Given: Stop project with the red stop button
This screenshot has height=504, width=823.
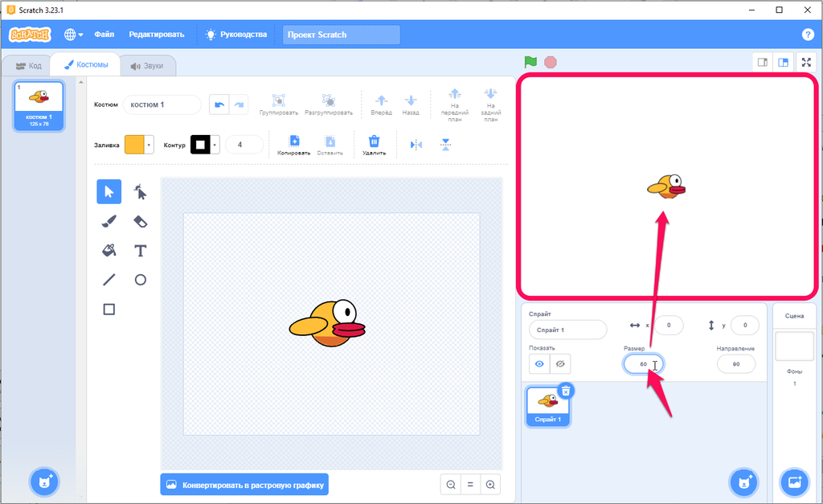Looking at the screenshot, I should [550, 63].
